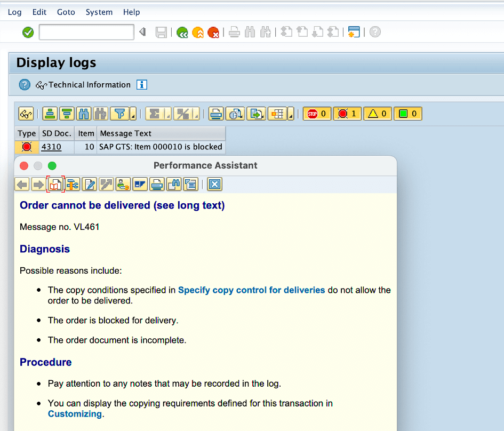Click message 'SAP GTS: Item 000010 is blocked'
This screenshot has height=431, width=504.
(161, 147)
